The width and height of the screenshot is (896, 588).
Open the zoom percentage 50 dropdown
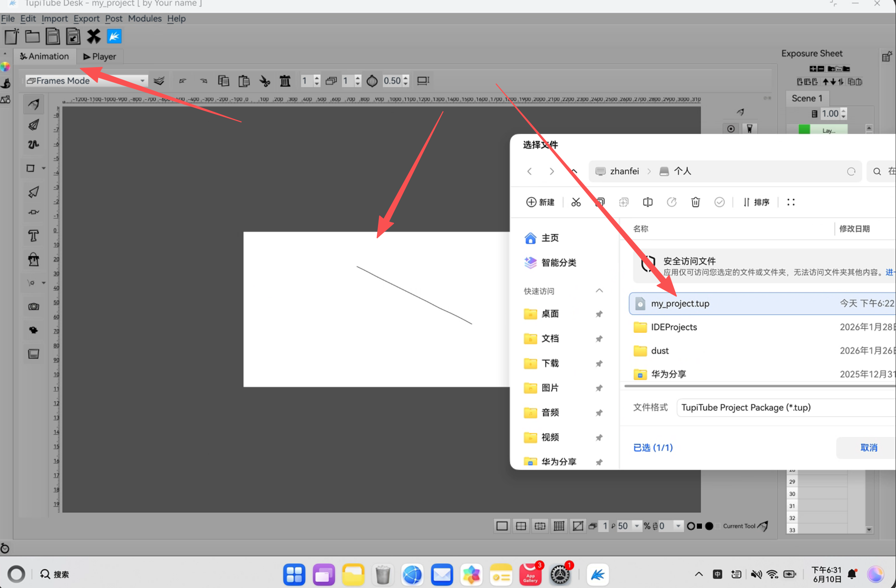tap(637, 526)
